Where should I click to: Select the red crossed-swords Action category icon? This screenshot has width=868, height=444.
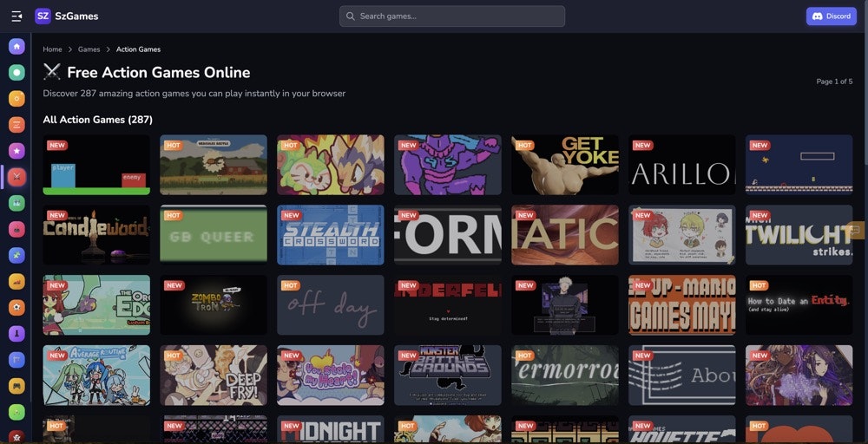pyautogui.click(x=16, y=177)
